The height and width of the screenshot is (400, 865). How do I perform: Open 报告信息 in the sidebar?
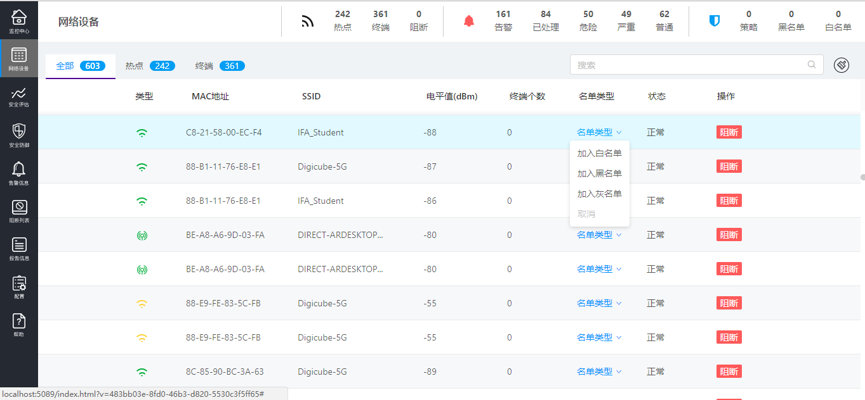pyautogui.click(x=18, y=248)
